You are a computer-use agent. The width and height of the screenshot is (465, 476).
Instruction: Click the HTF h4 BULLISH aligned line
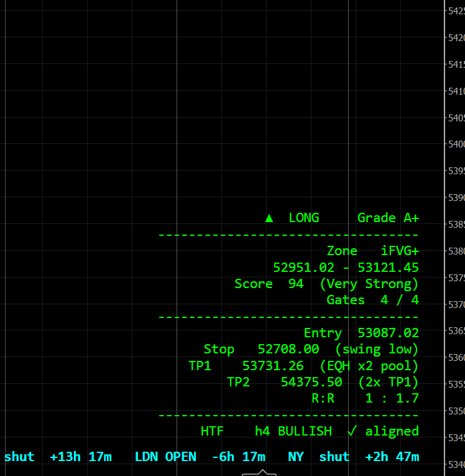point(310,431)
